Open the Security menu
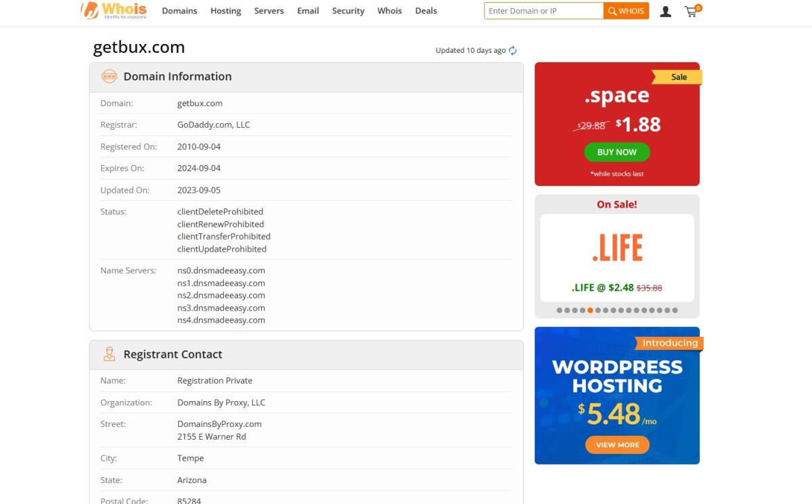The height and width of the screenshot is (504, 812). coord(348,11)
